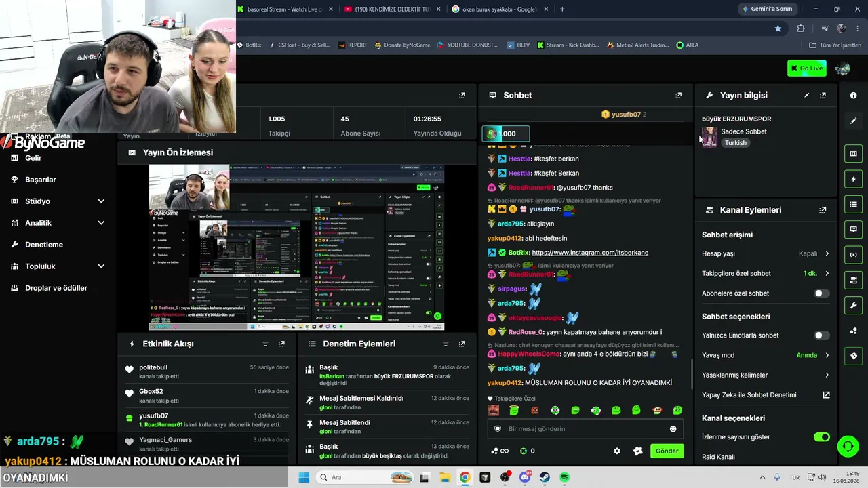Toggle Abonelere özel sohbet switch
The image size is (868, 488).
[821, 293]
